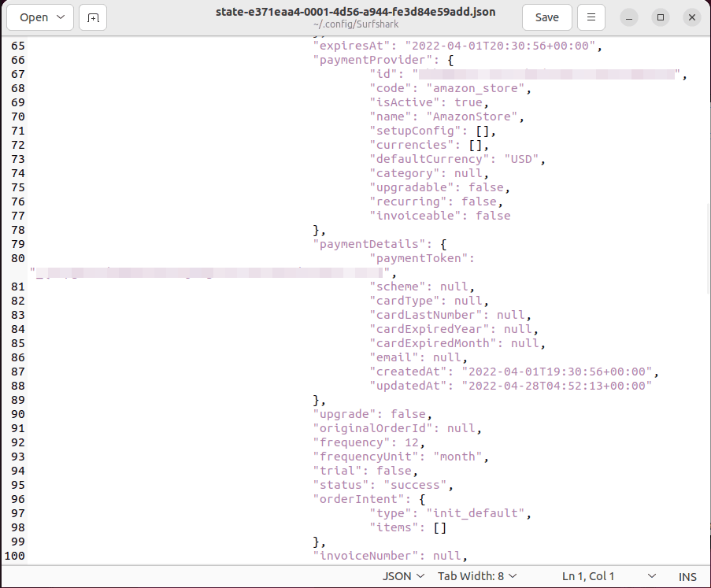Screen dimensions: 711x588
Task: Click the "init_default" type value
Action: tap(476, 513)
